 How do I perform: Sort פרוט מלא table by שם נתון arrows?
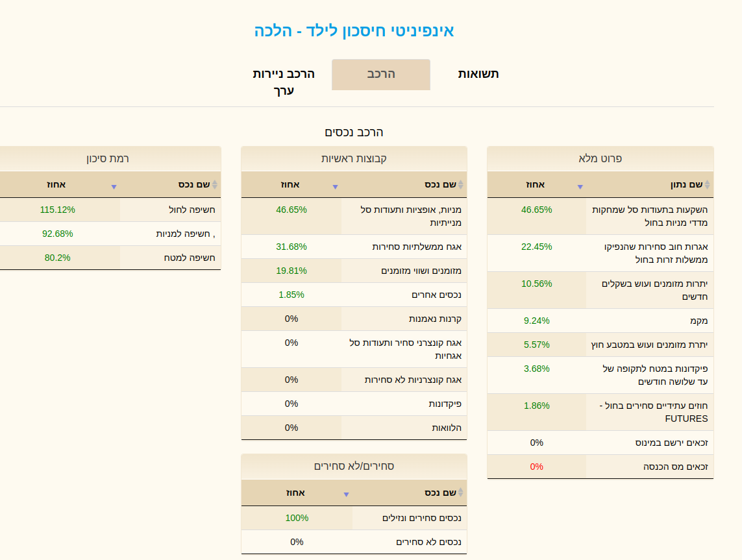pos(707,184)
